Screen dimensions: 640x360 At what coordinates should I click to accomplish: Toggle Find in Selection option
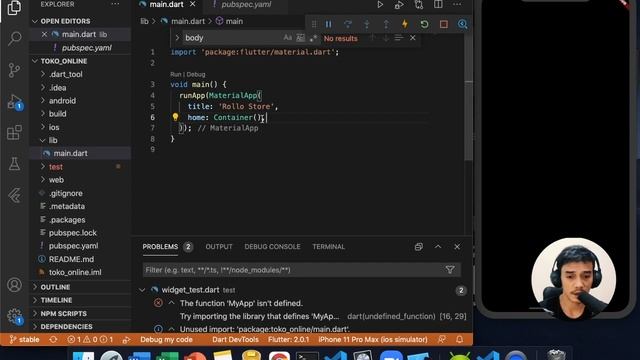399,38
